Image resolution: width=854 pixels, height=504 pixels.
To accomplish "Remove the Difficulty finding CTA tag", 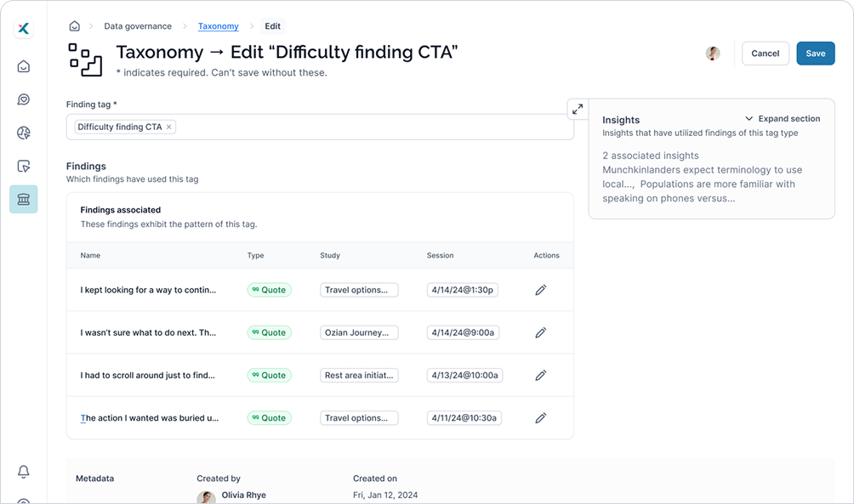I will [168, 127].
